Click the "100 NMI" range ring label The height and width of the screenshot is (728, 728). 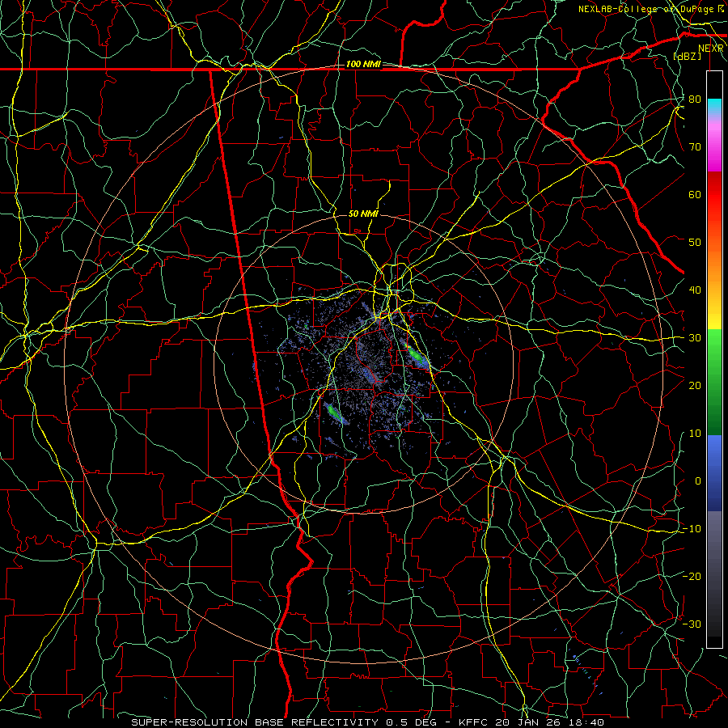click(x=363, y=64)
